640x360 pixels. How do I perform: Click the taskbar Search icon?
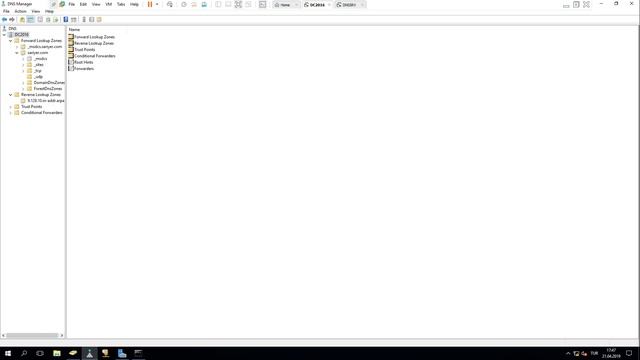[x=24, y=353]
